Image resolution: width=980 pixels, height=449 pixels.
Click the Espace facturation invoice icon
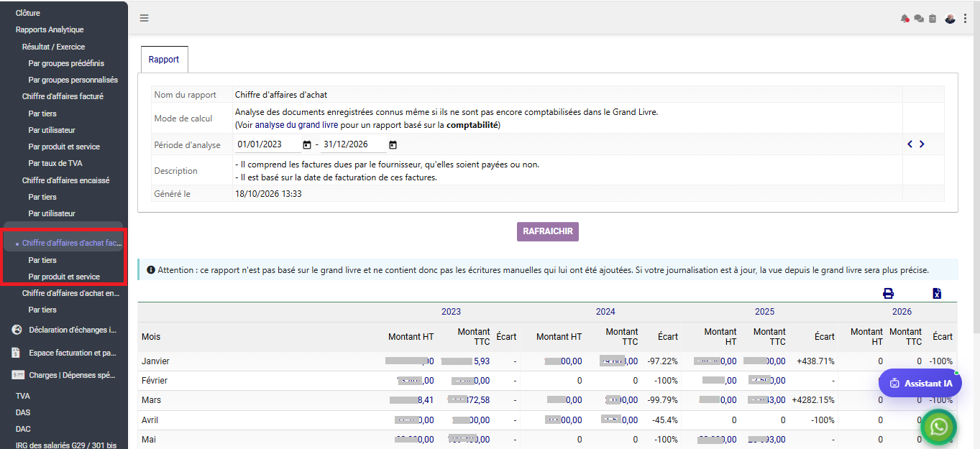tap(16, 353)
